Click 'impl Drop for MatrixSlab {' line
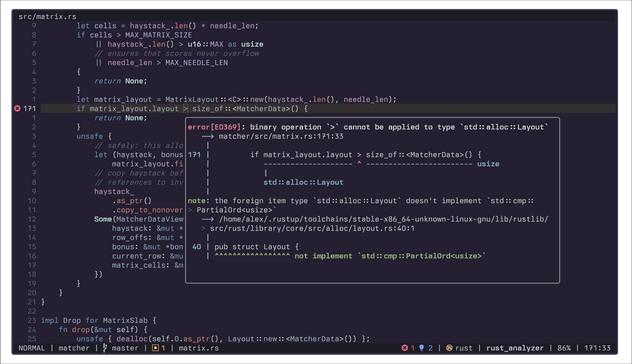Viewport: 632px width, 364px height. pos(98,320)
